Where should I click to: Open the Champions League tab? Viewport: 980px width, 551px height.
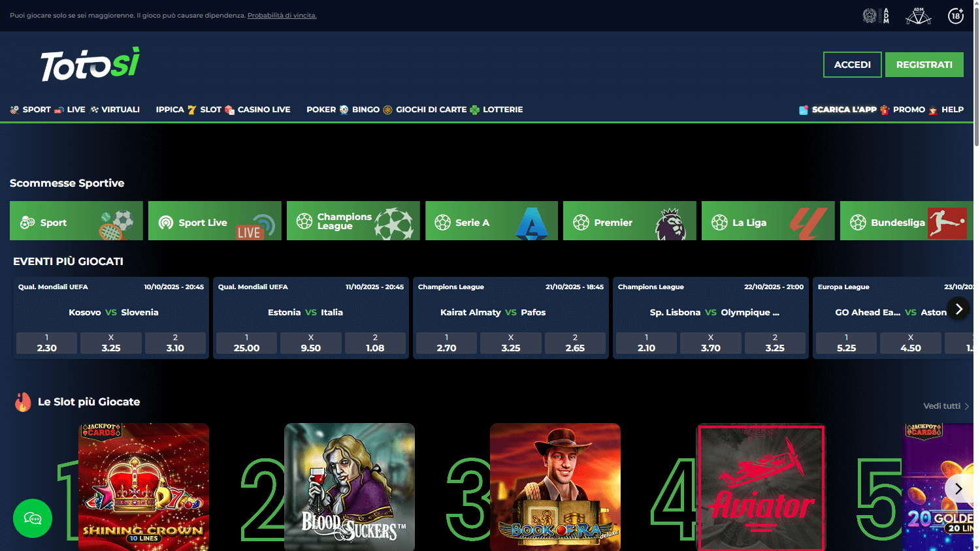(x=353, y=221)
